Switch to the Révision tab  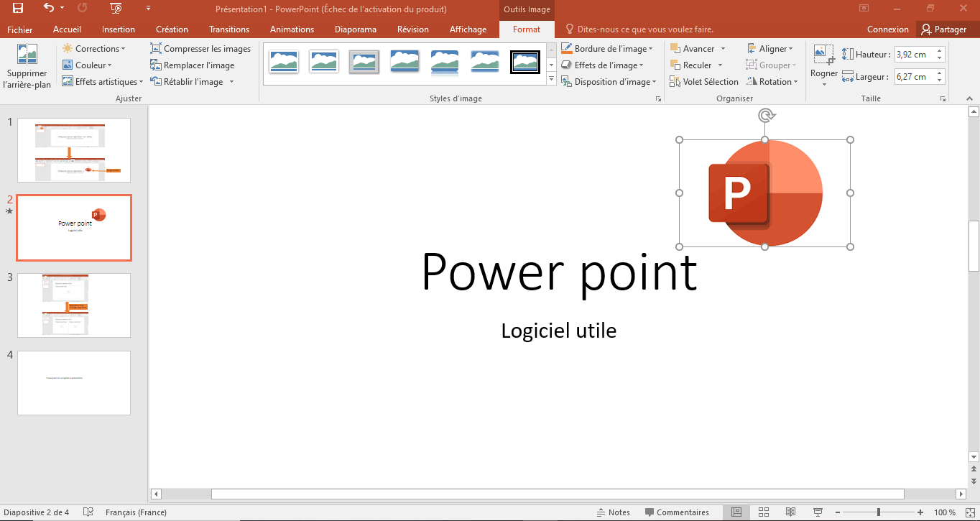coord(413,29)
